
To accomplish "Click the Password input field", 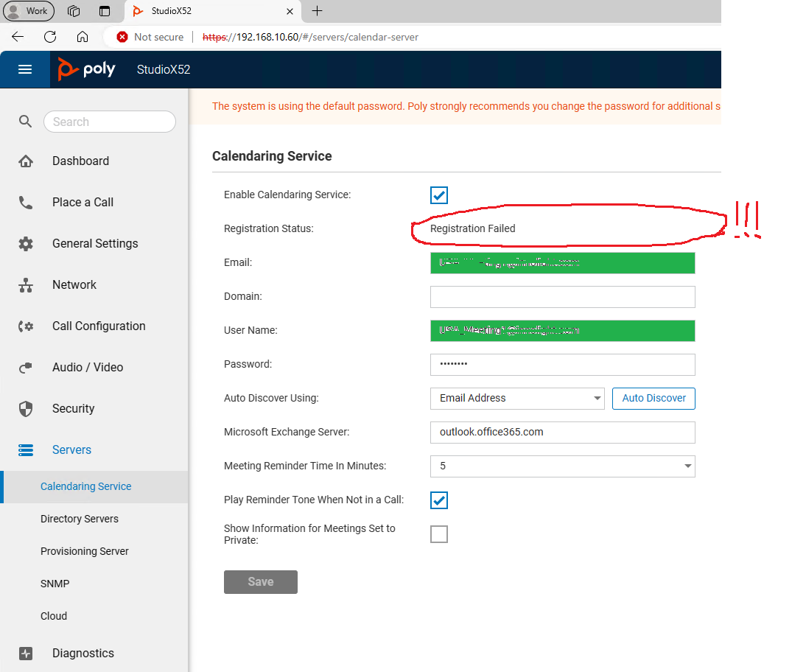I will tap(563, 364).
